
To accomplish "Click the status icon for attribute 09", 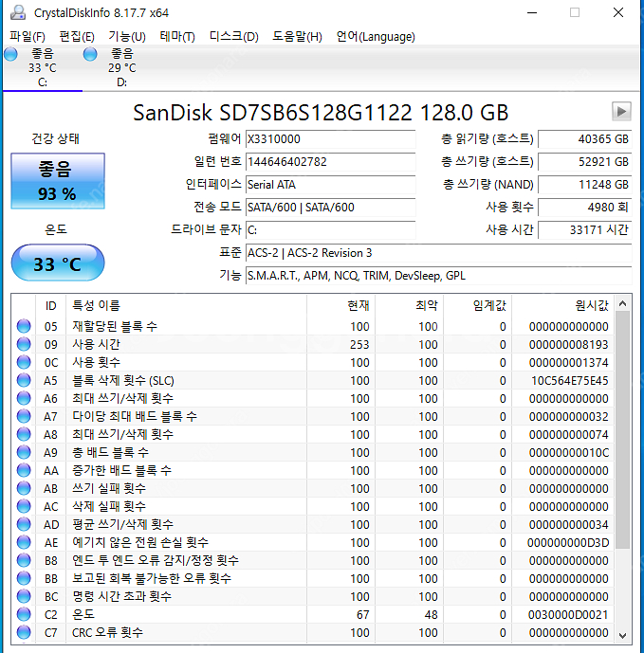I will (x=24, y=344).
